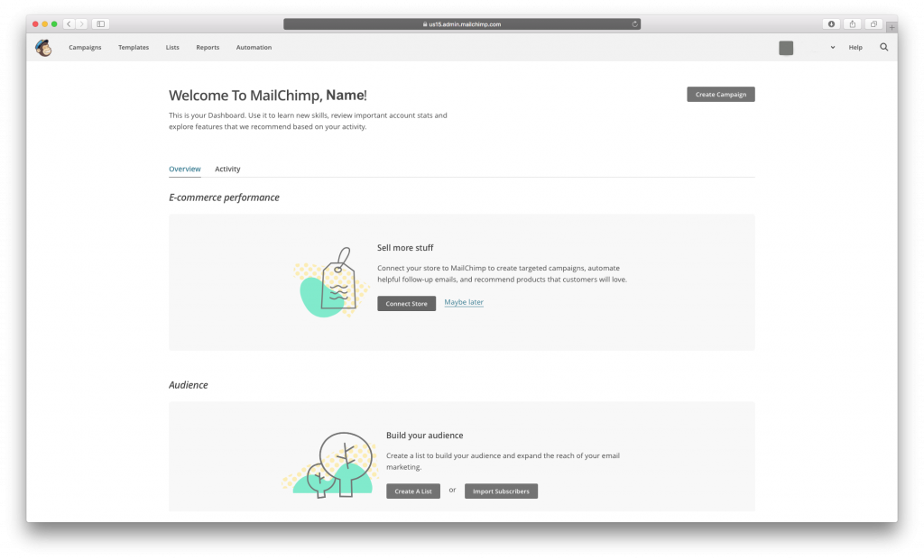Expand the account dropdown chevron

(833, 47)
